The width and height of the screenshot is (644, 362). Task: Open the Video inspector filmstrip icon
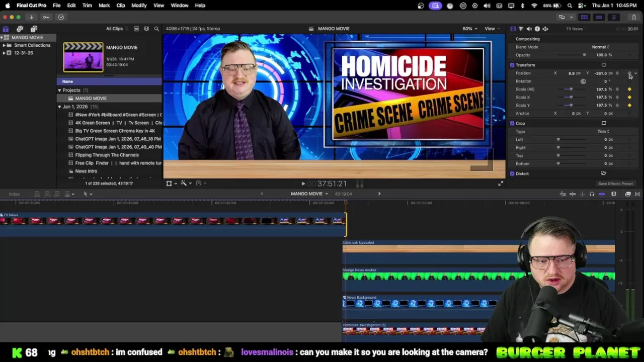513,29
